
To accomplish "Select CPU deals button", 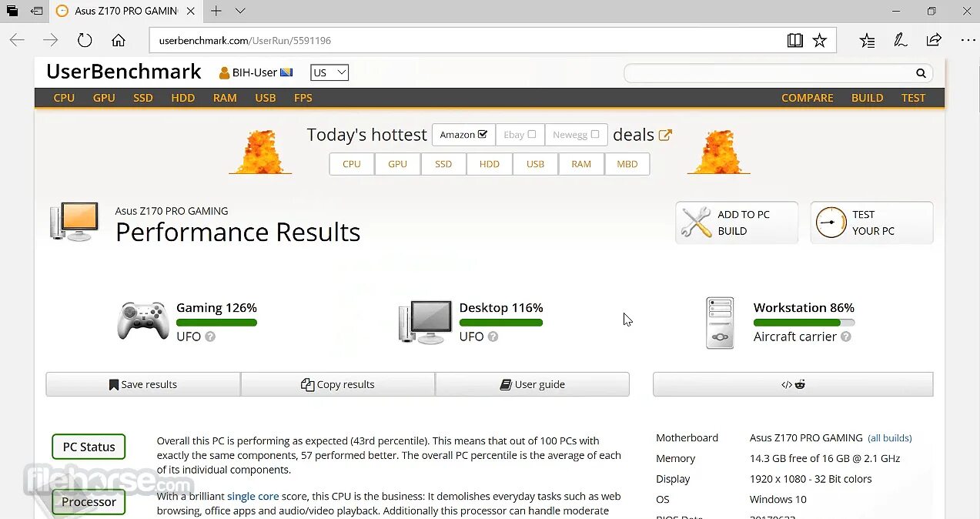I will tap(352, 164).
